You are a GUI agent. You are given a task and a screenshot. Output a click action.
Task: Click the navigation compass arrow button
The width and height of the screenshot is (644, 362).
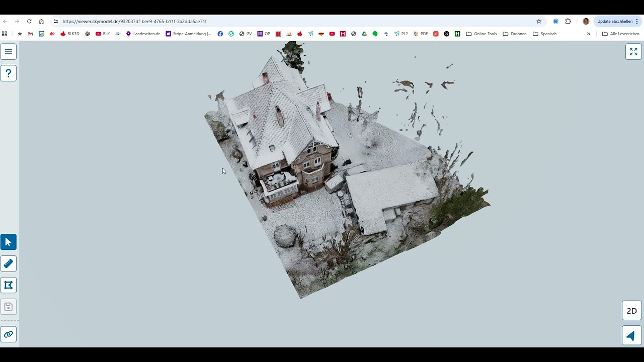tap(632, 336)
